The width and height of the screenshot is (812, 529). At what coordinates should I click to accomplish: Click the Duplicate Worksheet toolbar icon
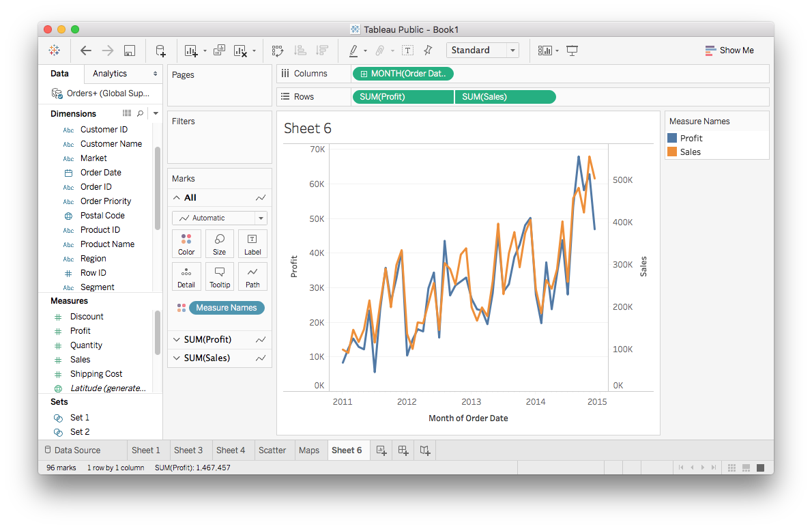pos(220,51)
